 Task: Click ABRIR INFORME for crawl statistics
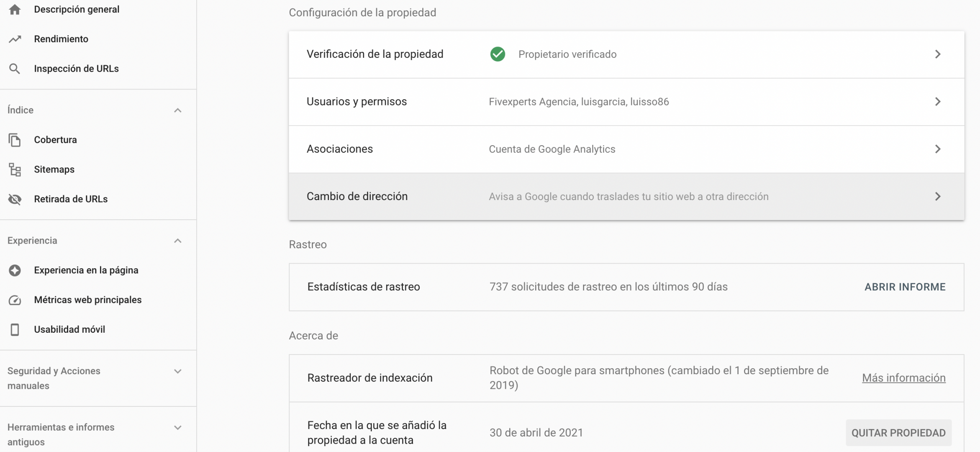pyautogui.click(x=905, y=287)
